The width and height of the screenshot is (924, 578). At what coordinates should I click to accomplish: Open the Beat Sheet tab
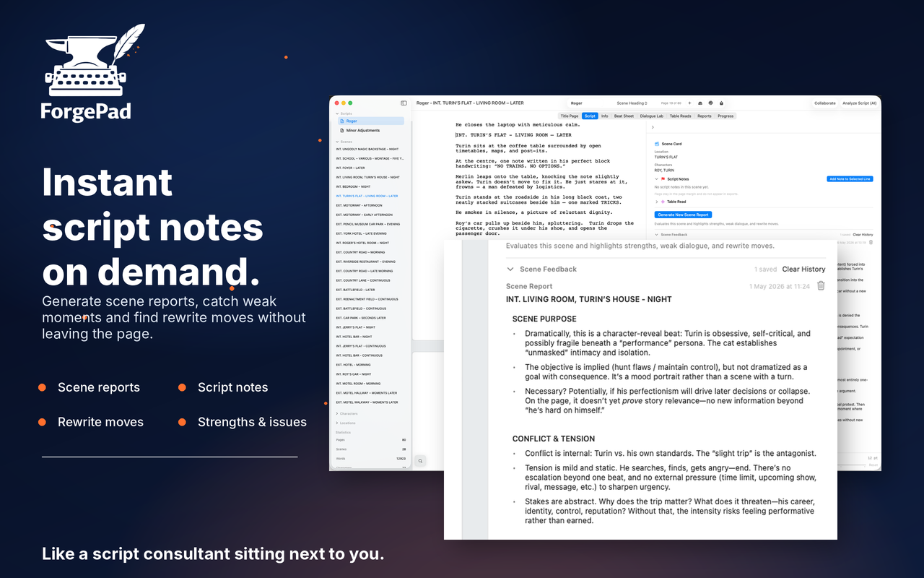pos(624,116)
